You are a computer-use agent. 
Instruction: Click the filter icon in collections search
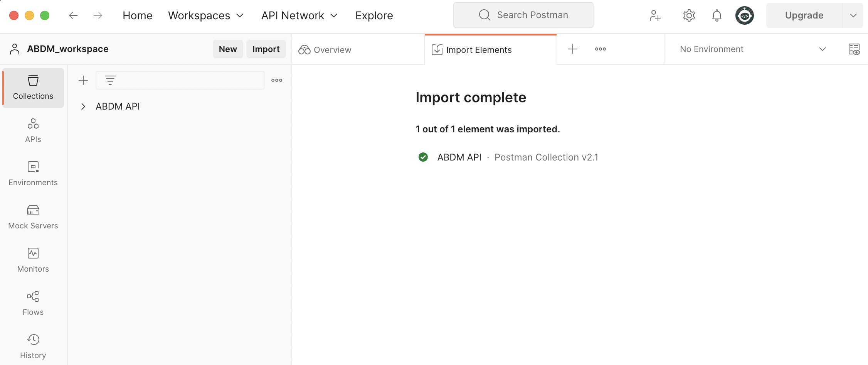[x=110, y=80]
